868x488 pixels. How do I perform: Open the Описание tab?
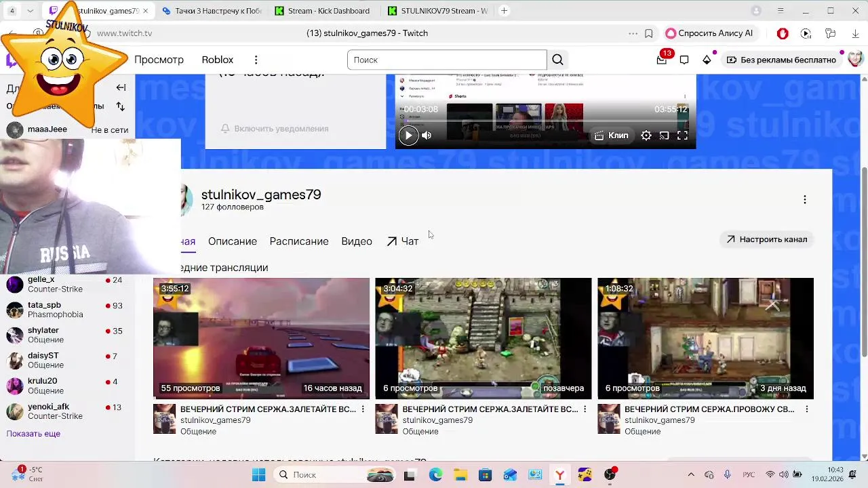(x=233, y=241)
